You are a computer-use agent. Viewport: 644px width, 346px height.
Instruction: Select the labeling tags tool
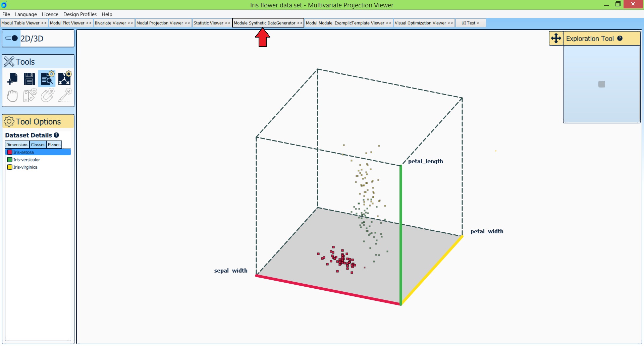pyautogui.click(x=30, y=96)
